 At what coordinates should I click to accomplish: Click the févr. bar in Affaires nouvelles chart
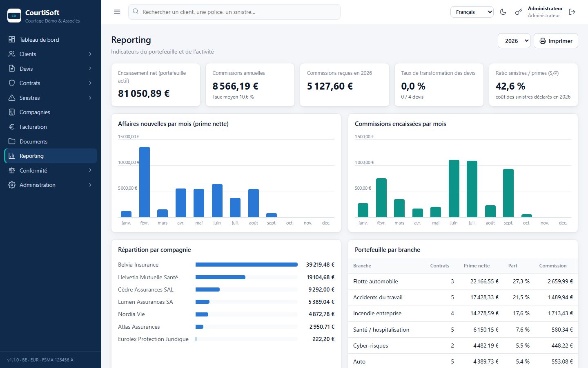[145, 182]
